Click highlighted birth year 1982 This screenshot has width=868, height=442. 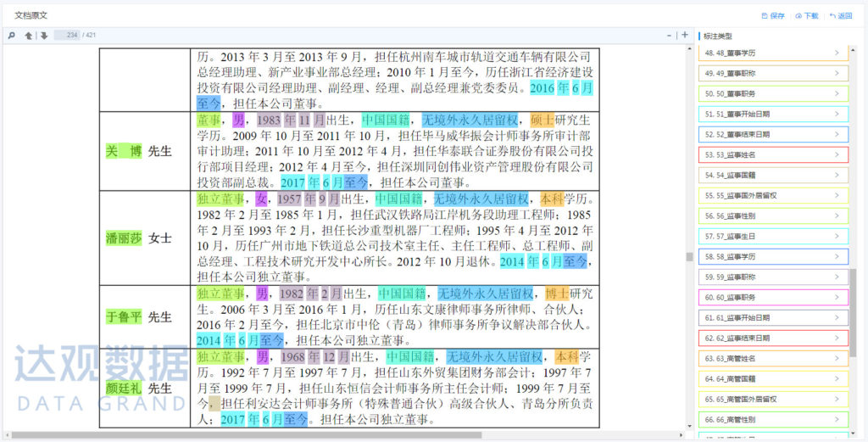[292, 293]
